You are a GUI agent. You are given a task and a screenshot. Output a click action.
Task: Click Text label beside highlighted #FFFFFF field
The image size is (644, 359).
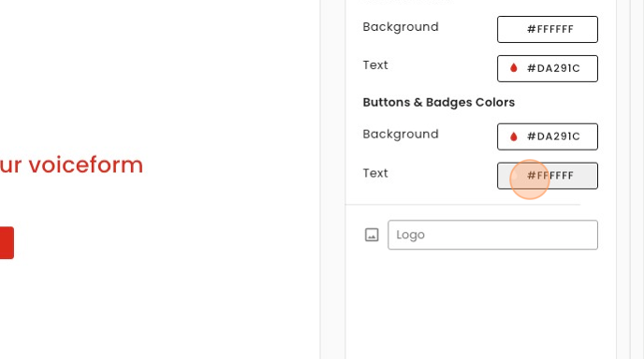coord(375,173)
